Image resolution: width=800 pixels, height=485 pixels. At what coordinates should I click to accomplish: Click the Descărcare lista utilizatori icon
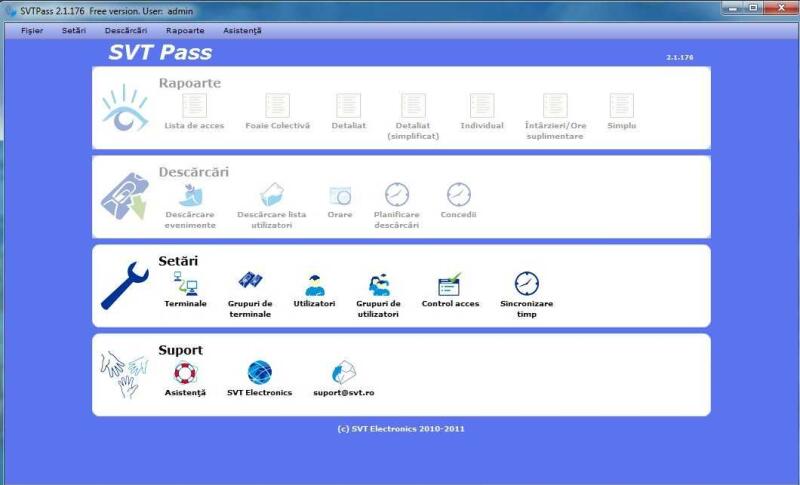[272, 195]
